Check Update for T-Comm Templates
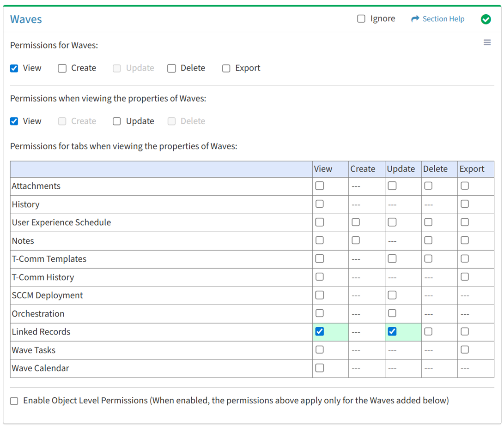Image resolution: width=504 pixels, height=426 pixels. (392, 259)
